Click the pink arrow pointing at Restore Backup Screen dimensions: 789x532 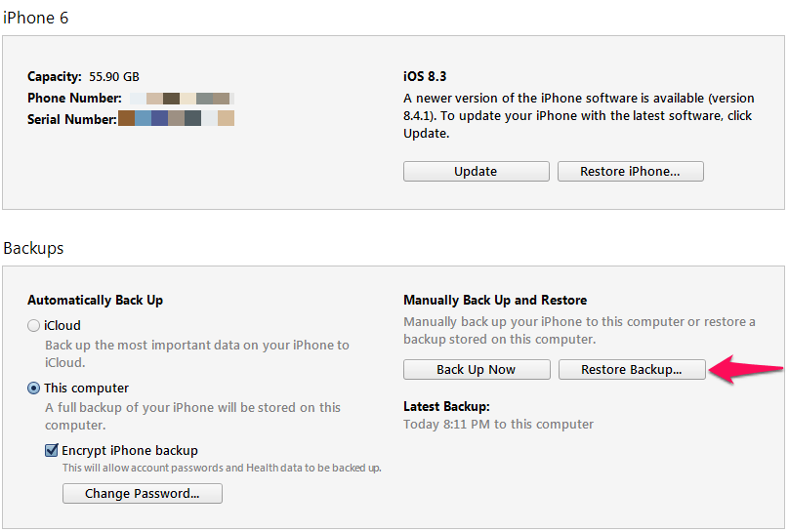point(746,370)
